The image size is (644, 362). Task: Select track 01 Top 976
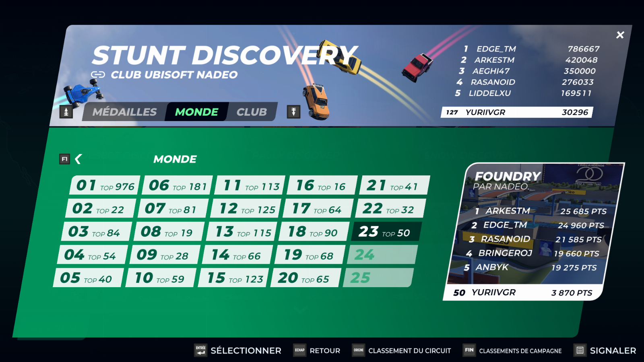[x=105, y=185]
